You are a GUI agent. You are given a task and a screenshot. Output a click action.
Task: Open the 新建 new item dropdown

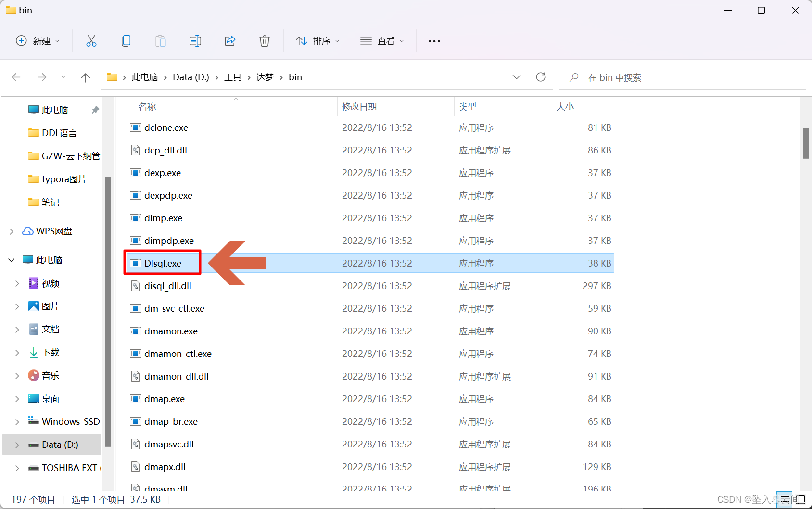[x=38, y=41]
